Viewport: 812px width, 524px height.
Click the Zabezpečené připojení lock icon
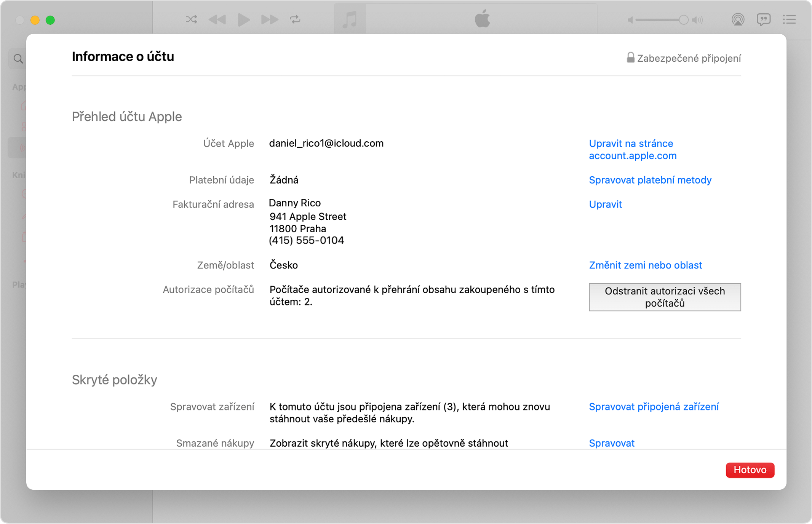coord(631,58)
